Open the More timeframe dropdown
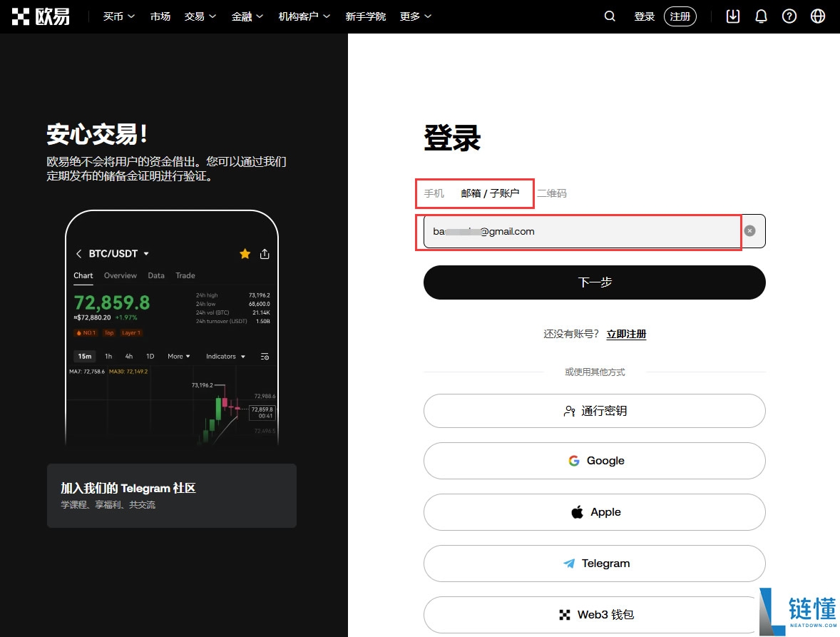This screenshot has height=637, width=840. (x=179, y=356)
